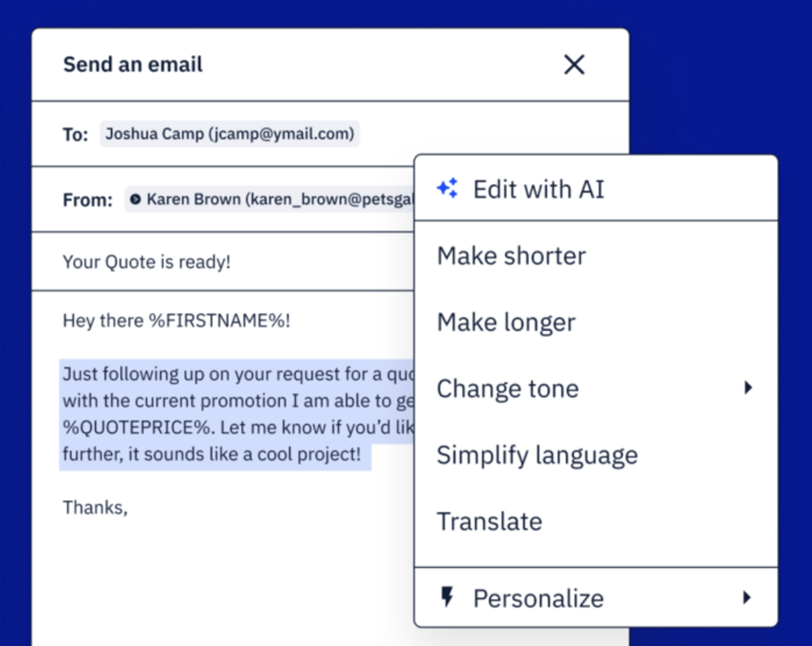Place cursor in the Hey there %FIRSTNAME% line
812x646 pixels.
click(x=176, y=321)
